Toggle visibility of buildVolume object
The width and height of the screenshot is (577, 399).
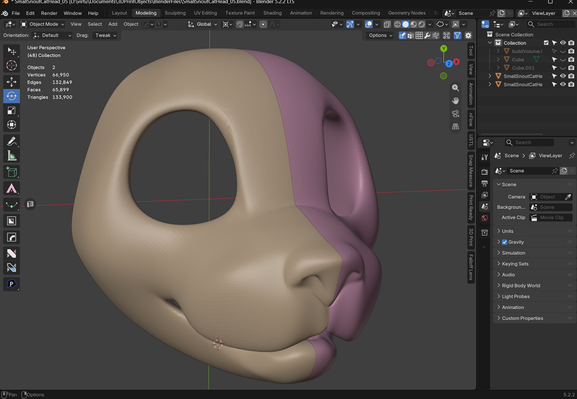563,51
